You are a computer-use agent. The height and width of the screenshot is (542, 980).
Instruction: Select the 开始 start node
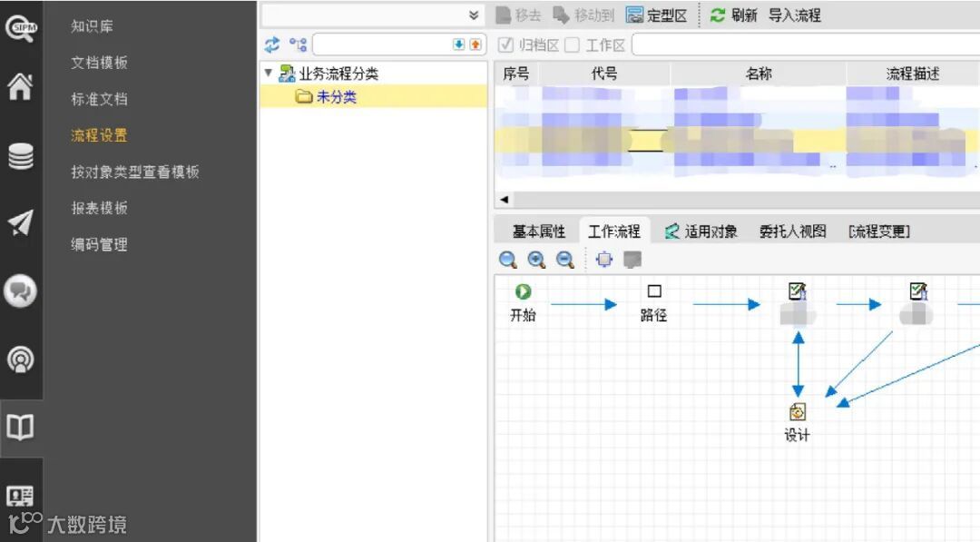click(524, 302)
